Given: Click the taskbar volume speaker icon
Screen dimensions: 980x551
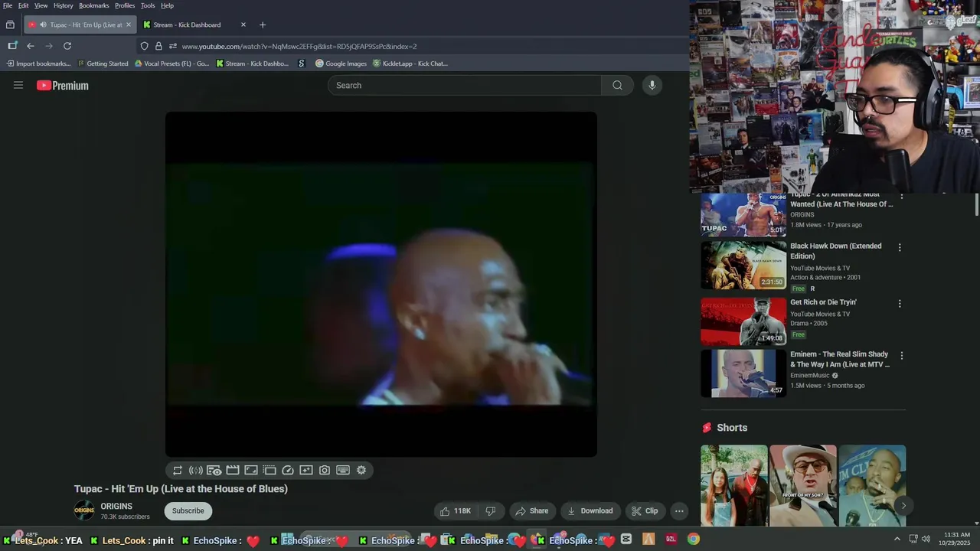Looking at the screenshot, I should click(x=926, y=539).
